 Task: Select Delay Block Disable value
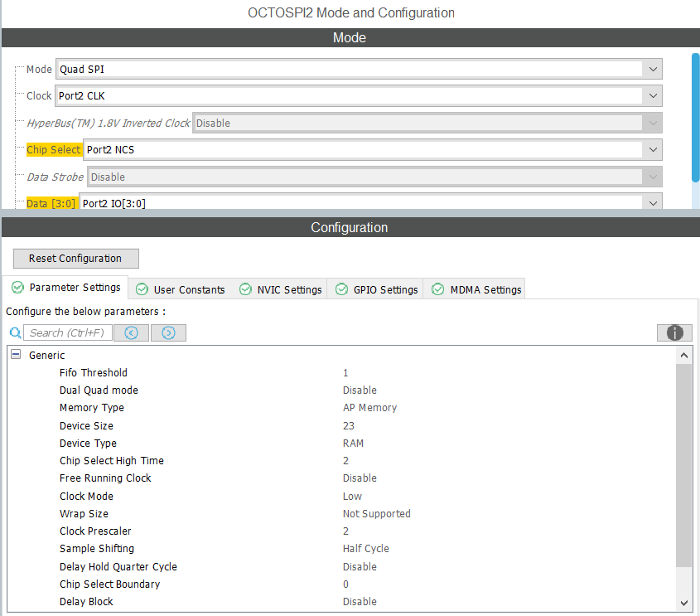[360, 602]
